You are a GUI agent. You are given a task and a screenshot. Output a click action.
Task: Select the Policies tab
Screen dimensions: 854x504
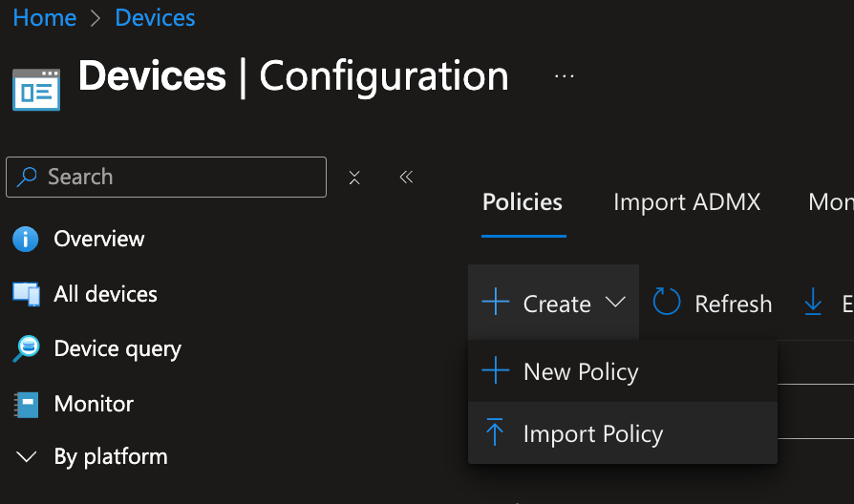[x=523, y=202]
